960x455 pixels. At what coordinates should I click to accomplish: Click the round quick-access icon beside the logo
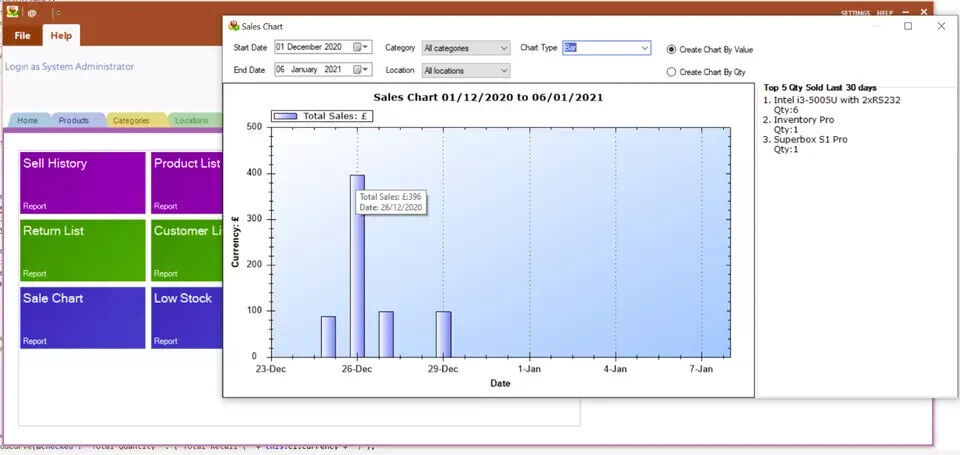click(x=32, y=12)
